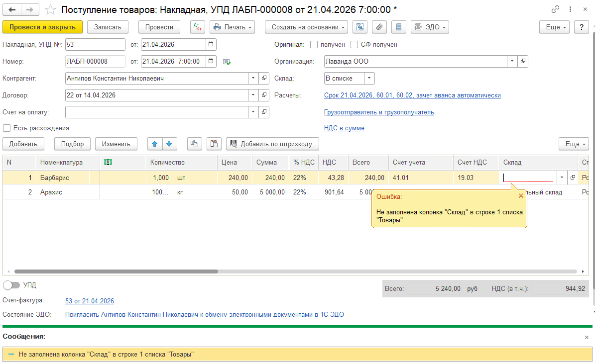Move table row up with blue arrow
The image size is (595, 364).
point(154,144)
